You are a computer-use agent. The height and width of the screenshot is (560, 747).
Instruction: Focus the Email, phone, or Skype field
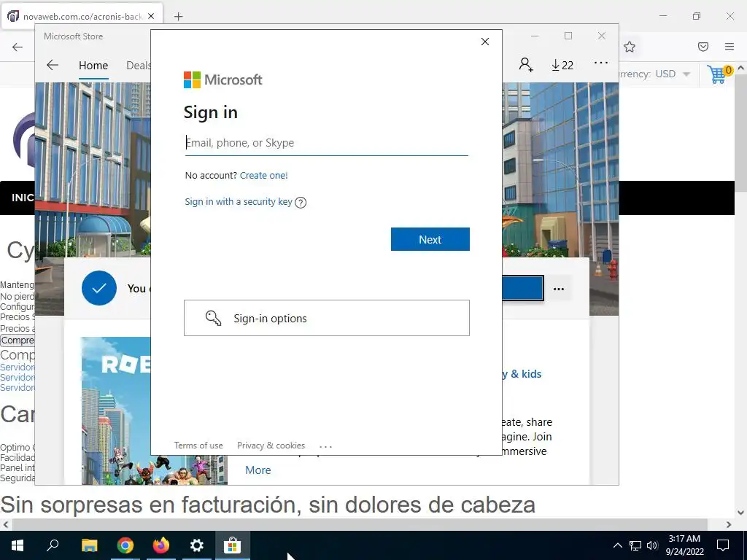point(326,143)
